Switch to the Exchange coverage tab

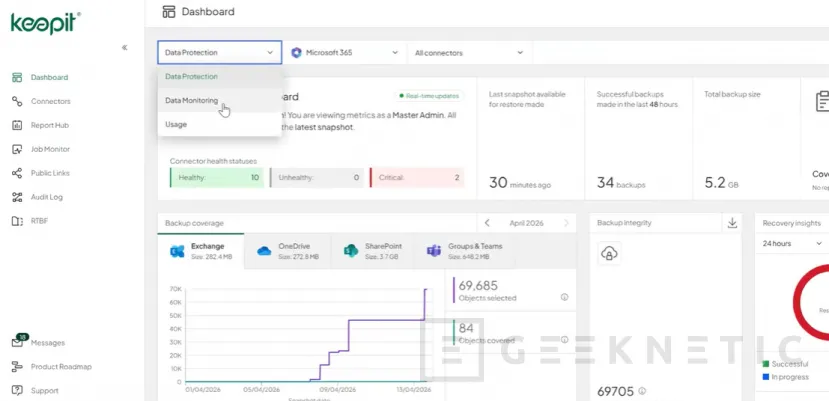coord(201,251)
